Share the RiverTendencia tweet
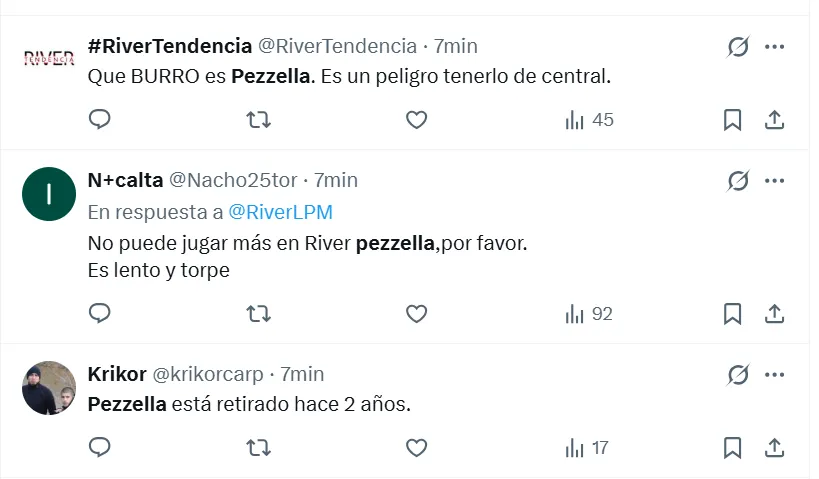 (x=773, y=120)
